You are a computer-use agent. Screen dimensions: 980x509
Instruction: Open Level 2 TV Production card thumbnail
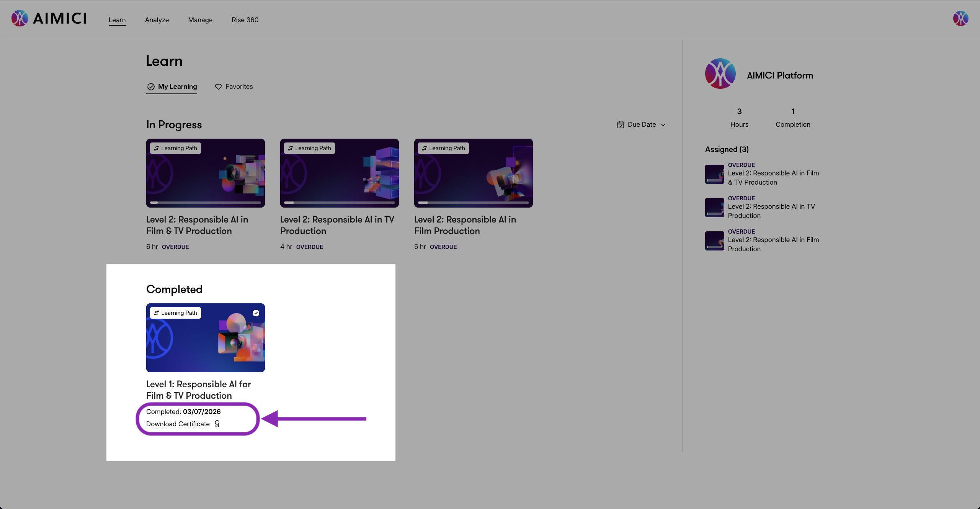pyautogui.click(x=340, y=173)
